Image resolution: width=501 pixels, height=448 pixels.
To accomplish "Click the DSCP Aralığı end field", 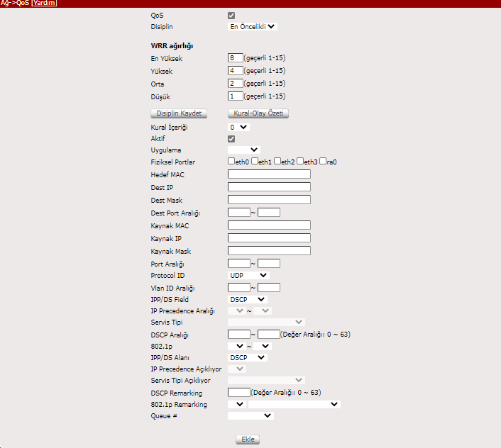I will (x=269, y=334).
